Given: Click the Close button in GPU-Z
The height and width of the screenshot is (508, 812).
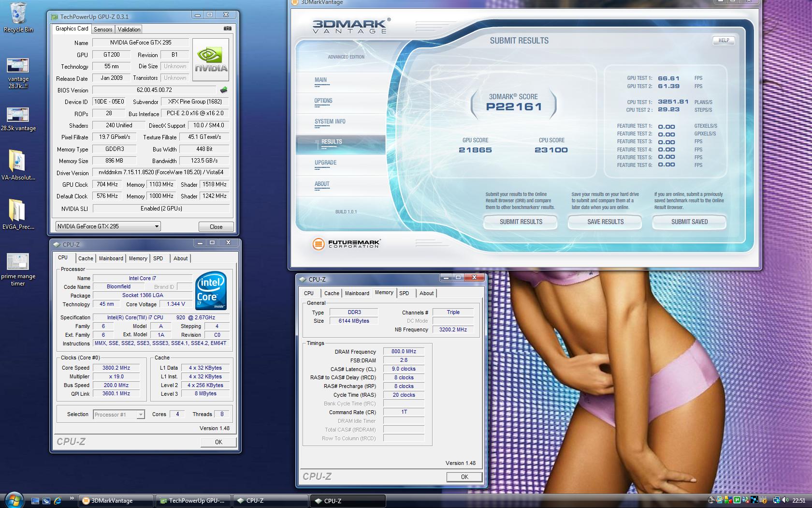Looking at the screenshot, I should (216, 226).
